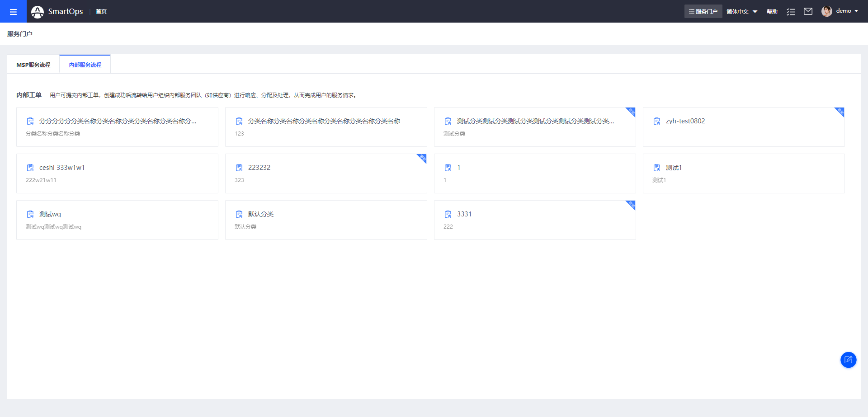Image resolution: width=868 pixels, height=417 pixels.
Task: Click the demo user avatar
Action: pos(826,11)
